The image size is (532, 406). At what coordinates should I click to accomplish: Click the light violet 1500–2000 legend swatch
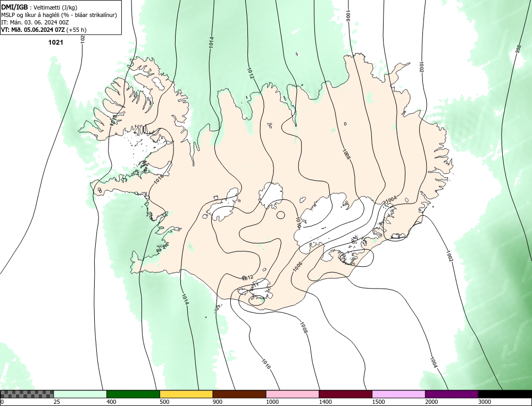coord(398,394)
